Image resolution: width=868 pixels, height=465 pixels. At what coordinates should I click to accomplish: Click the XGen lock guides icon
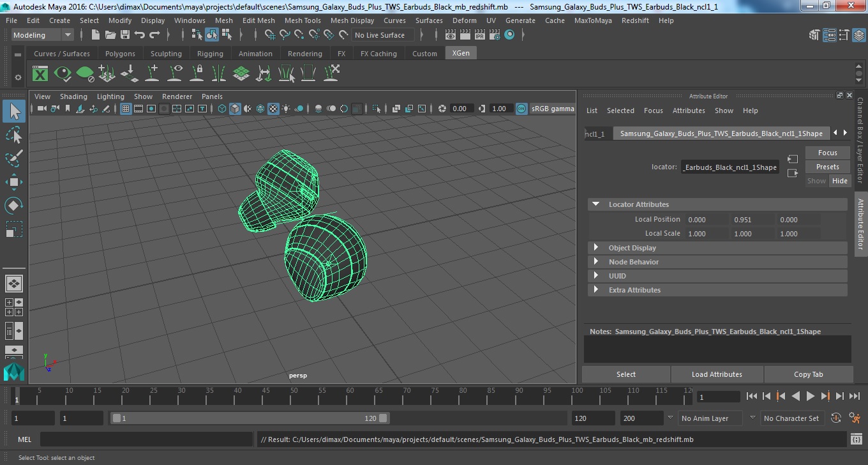[x=197, y=73]
